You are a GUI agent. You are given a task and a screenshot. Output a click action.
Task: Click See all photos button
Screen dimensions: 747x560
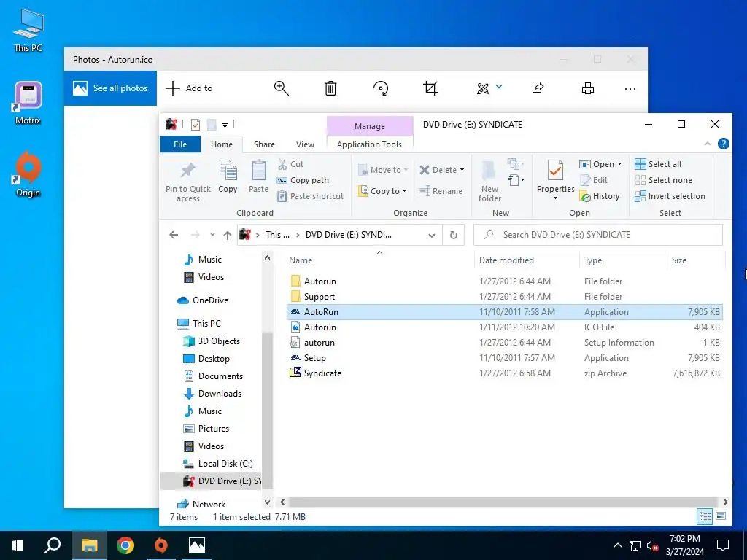coord(111,88)
